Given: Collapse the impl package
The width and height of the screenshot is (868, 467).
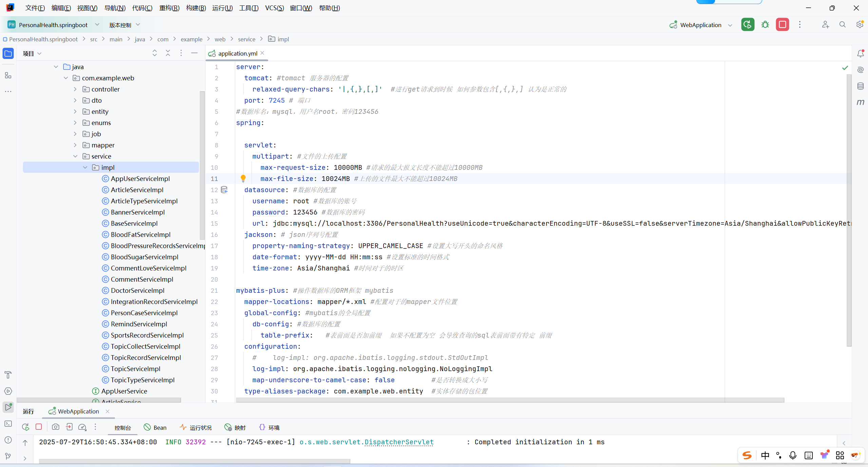Looking at the screenshot, I should tap(85, 167).
